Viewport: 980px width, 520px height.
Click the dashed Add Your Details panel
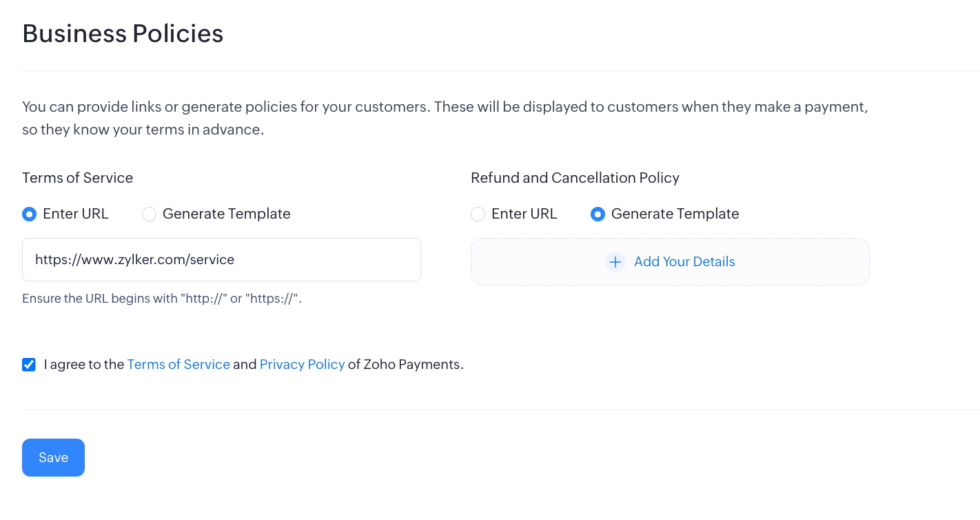tap(670, 262)
